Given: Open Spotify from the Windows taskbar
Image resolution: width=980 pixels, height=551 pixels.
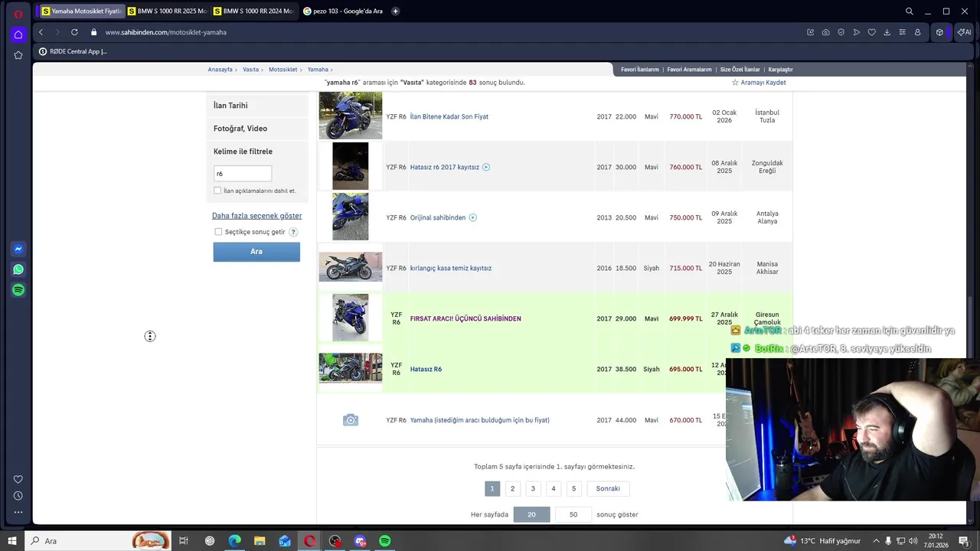Looking at the screenshot, I should [x=385, y=541].
